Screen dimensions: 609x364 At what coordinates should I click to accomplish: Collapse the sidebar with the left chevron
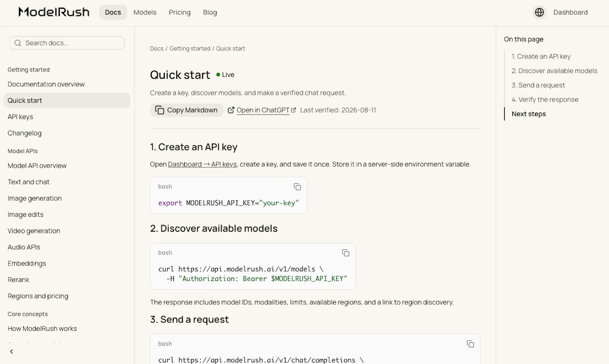tap(11, 351)
